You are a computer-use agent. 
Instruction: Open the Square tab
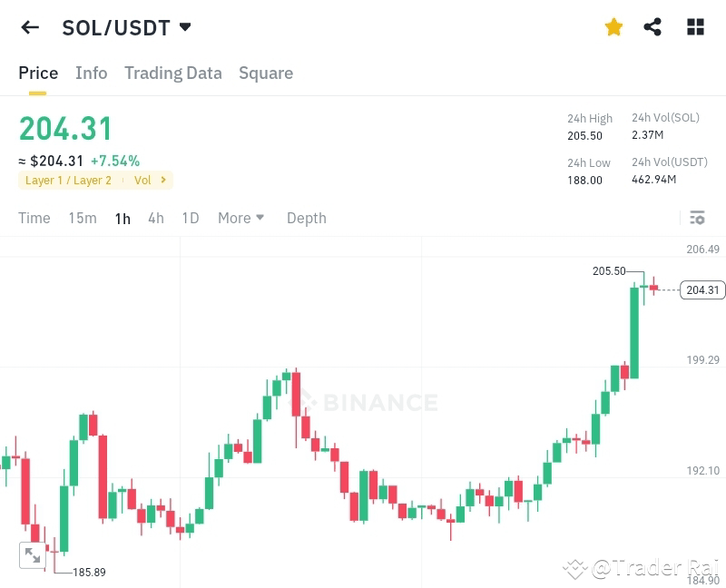(x=265, y=73)
